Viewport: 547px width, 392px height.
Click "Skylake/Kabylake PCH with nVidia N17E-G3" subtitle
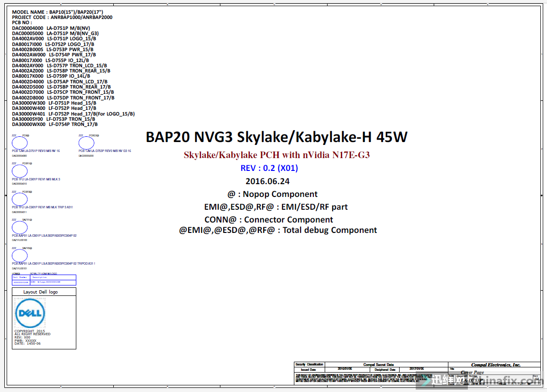(277, 155)
